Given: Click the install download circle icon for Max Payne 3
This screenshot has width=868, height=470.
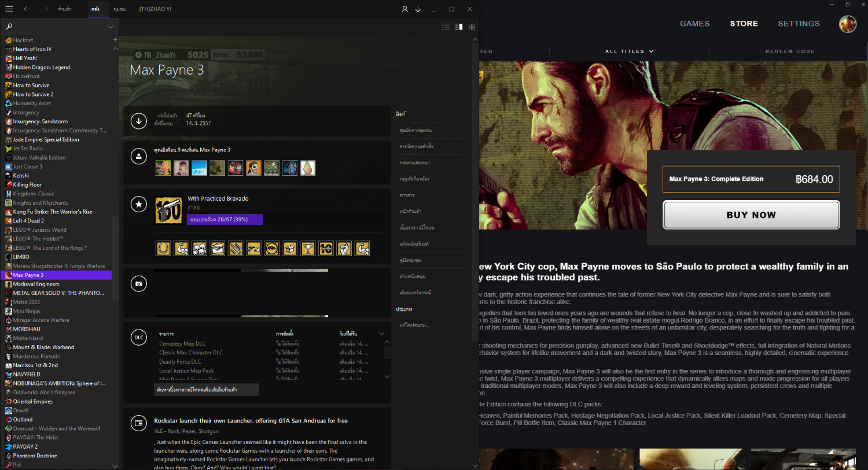Looking at the screenshot, I should (x=139, y=121).
